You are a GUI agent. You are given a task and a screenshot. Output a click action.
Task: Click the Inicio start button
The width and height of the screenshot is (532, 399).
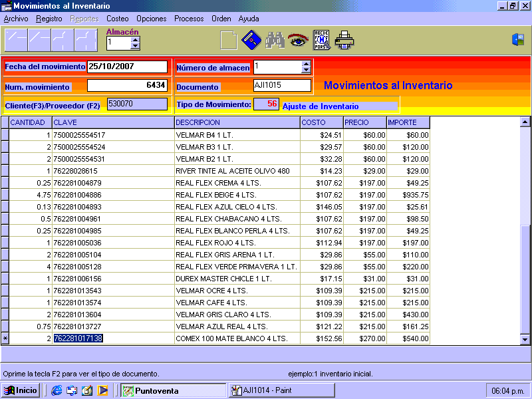[21, 390]
